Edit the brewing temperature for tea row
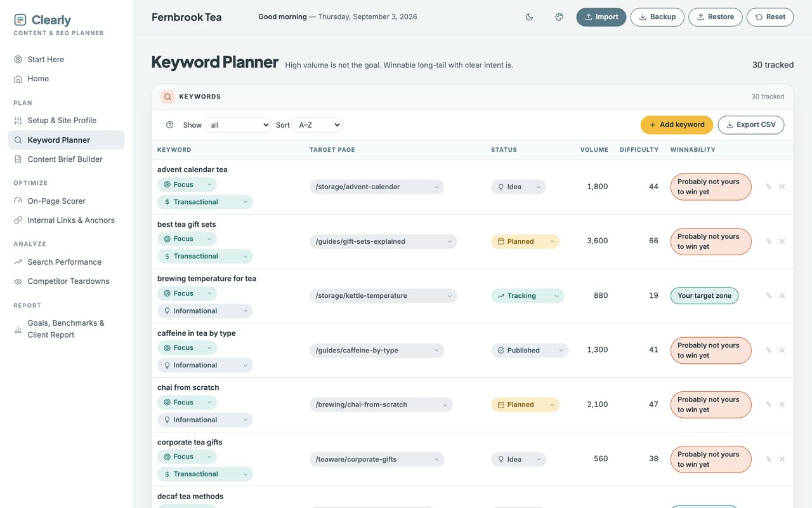 click(769, 295)
